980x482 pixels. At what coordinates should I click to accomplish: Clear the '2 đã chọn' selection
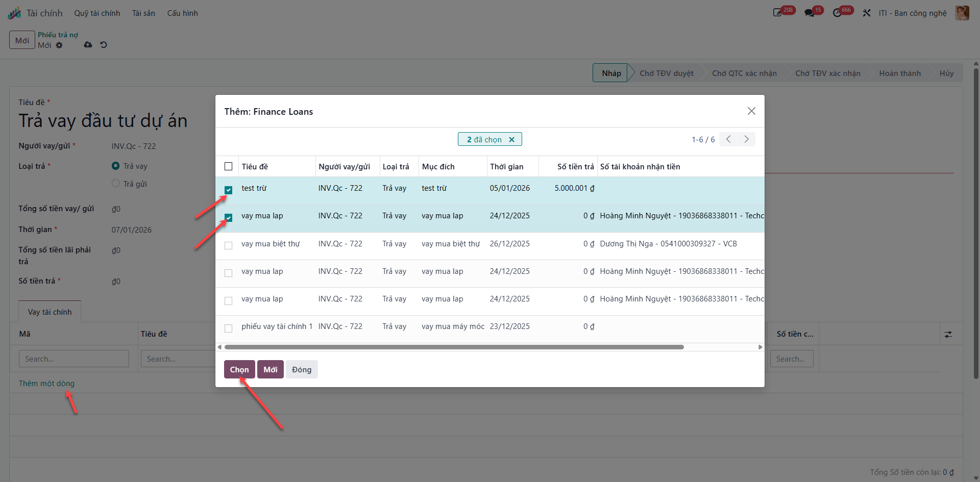click(512, 140)
